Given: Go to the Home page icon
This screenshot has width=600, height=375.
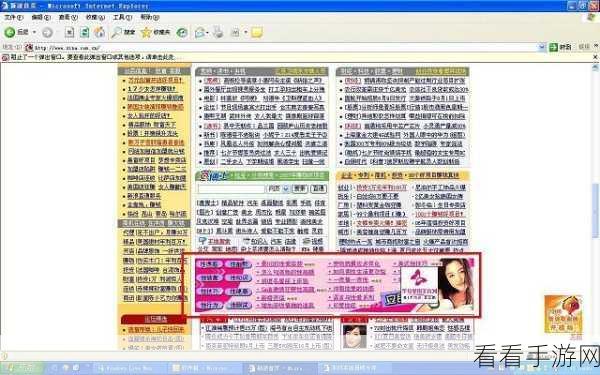Looking at the screenshot, I should point(99,33).
